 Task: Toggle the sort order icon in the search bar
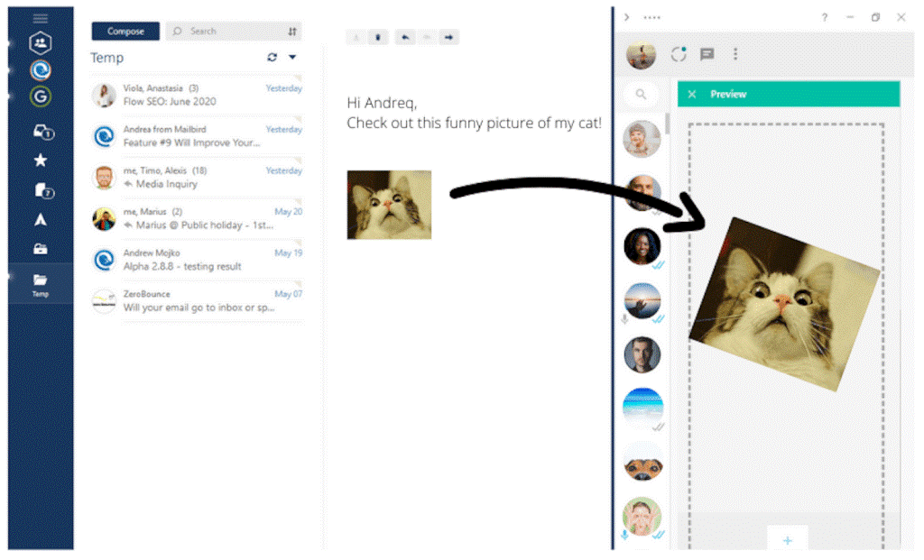click(x=292, y=32)
